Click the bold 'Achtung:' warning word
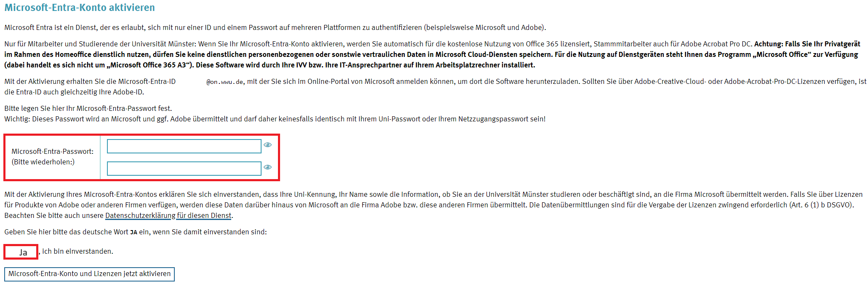 769,44
